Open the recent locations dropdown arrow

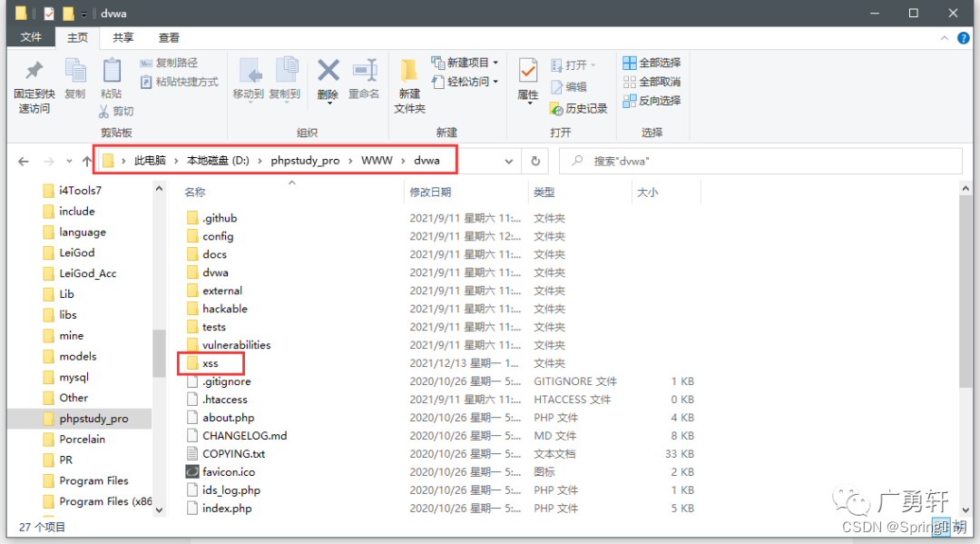pos(69,162)
